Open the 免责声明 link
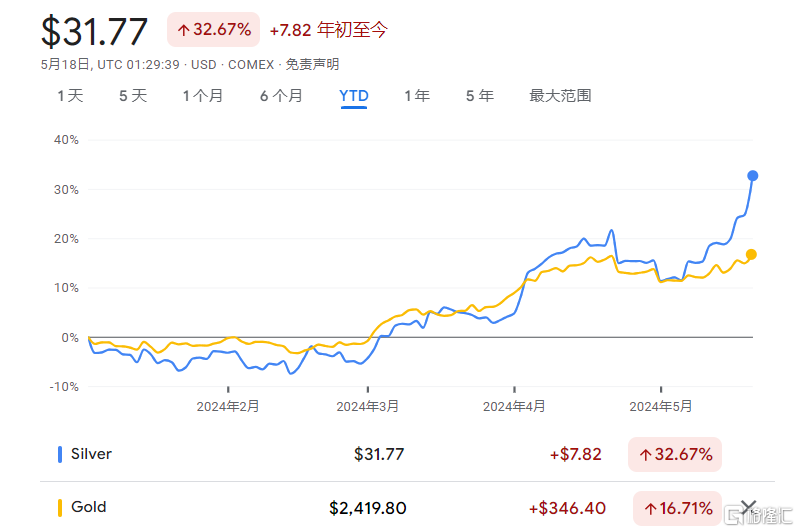799x532 pixels. click(x=312, y=64)
